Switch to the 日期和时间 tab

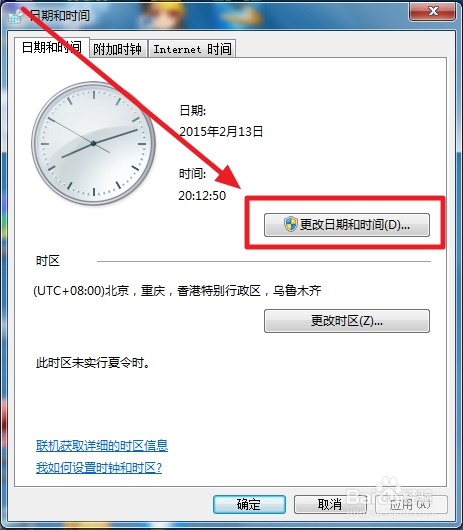tap(52, 47)
